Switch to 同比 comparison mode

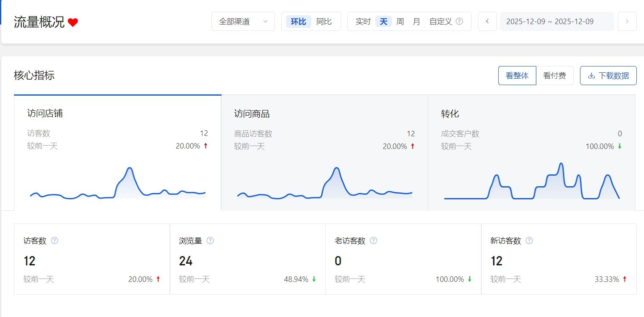tap(324, 22)
